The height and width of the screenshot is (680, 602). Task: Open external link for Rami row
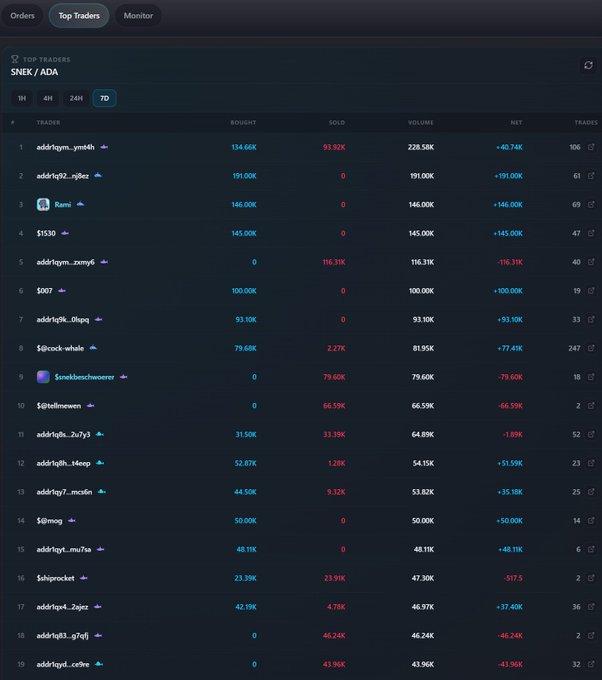(x=591, y=204)
